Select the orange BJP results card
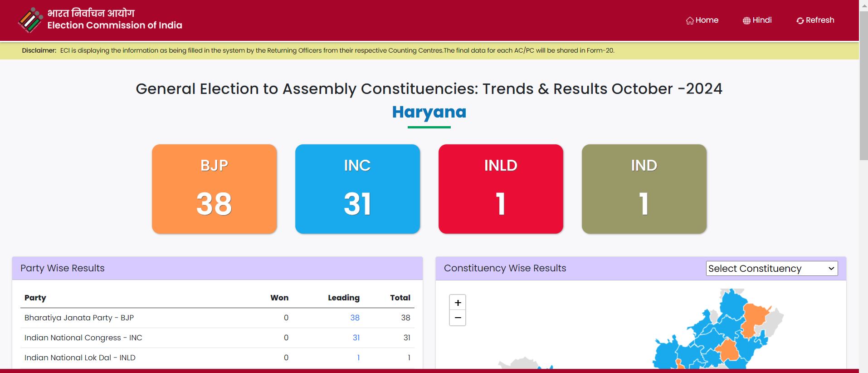This screenshot has width=868, height=373. [x=214, y=189]
